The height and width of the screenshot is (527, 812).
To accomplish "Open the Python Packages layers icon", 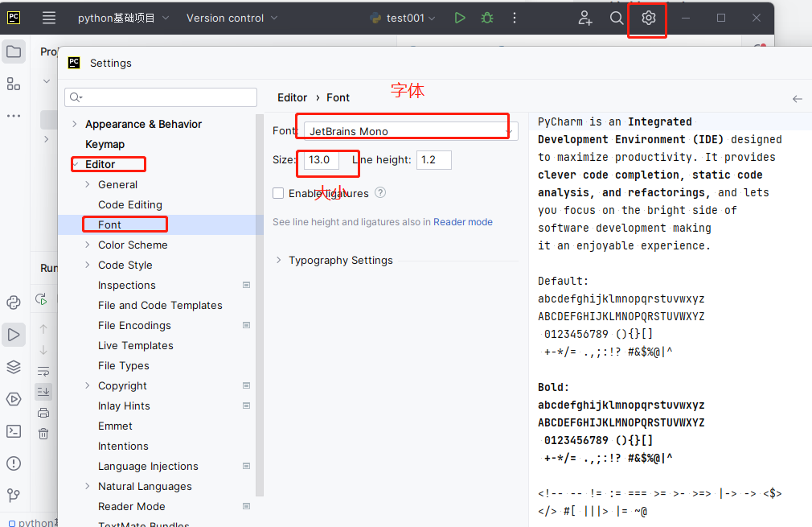I will click(x=14, y=367).
